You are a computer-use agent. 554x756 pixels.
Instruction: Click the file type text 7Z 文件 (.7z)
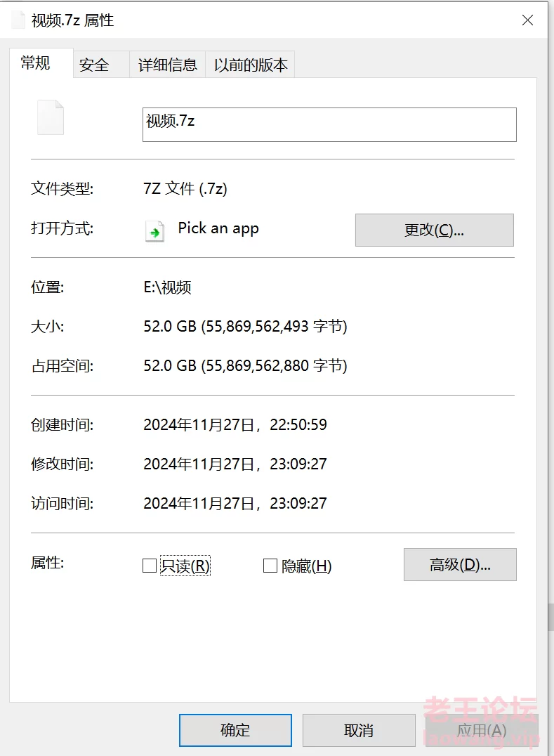click(185, 189)
